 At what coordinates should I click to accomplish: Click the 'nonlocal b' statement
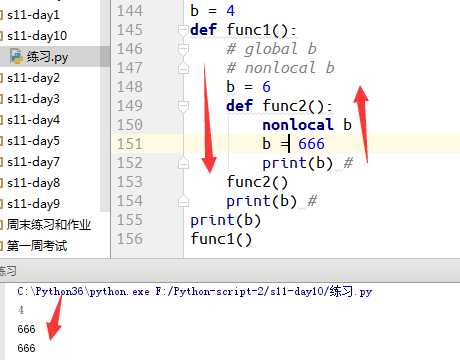[x=307, y=125]
